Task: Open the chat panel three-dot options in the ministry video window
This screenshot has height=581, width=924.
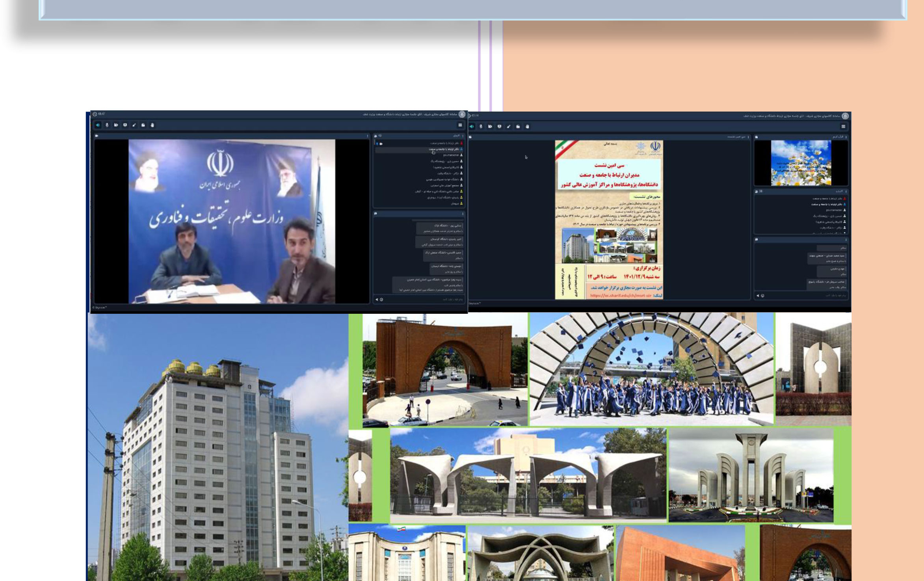Action: tap(463, 214)
